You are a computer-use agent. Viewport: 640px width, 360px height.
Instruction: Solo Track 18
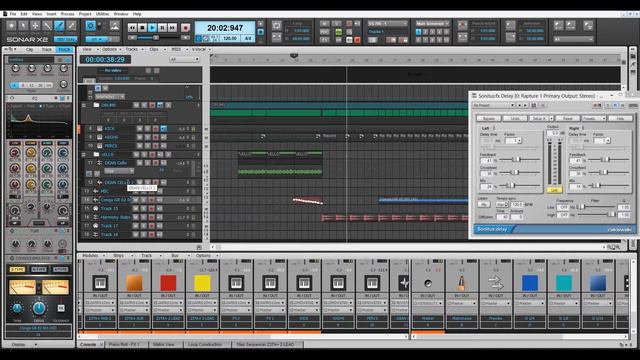point(143,235)
